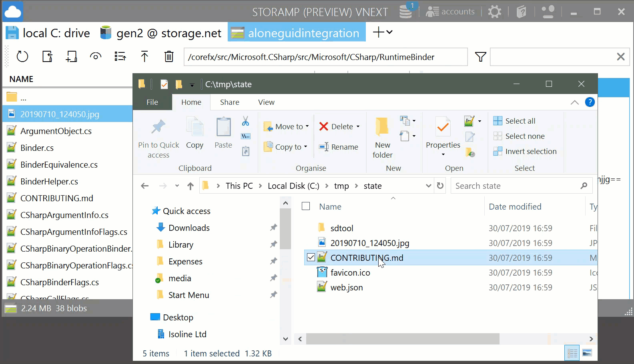
Task: Switch to details view in Explorer status bar
Action: tap(572, 353)
